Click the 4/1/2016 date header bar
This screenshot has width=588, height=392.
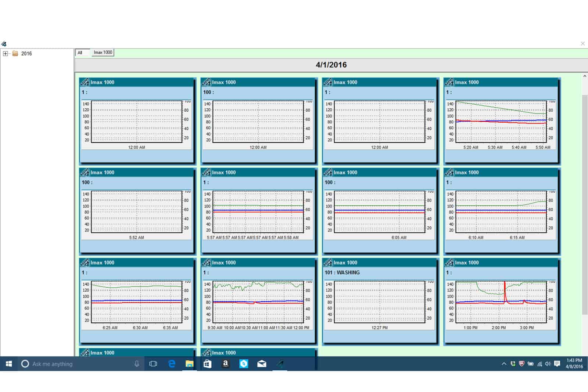click(x=331, y=65)
